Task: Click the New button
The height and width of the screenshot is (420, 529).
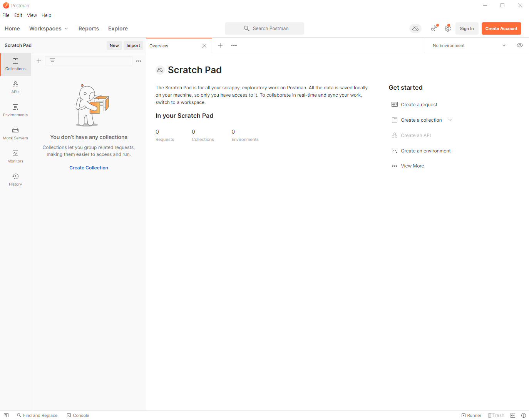Action: click(114, 45)
